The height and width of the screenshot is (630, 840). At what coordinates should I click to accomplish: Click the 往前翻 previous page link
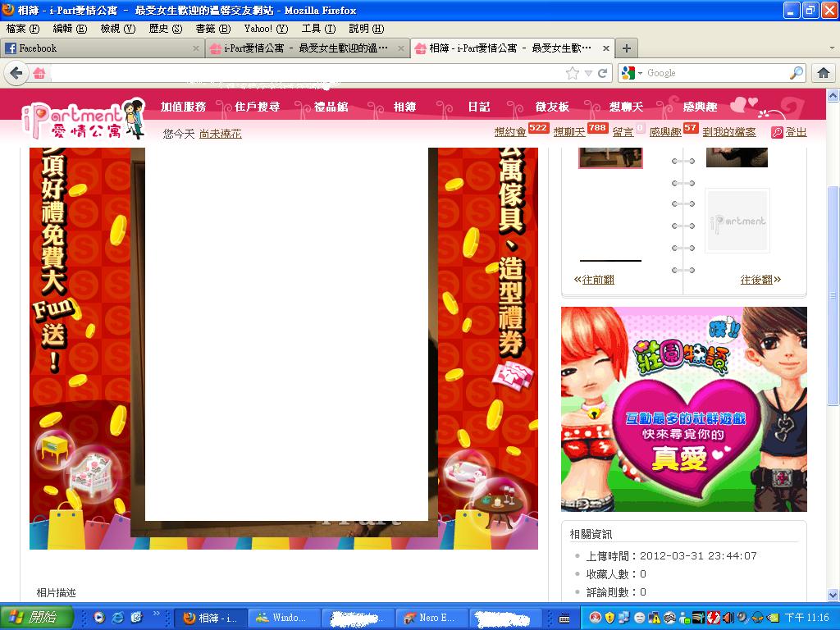(x=594, y=280)
